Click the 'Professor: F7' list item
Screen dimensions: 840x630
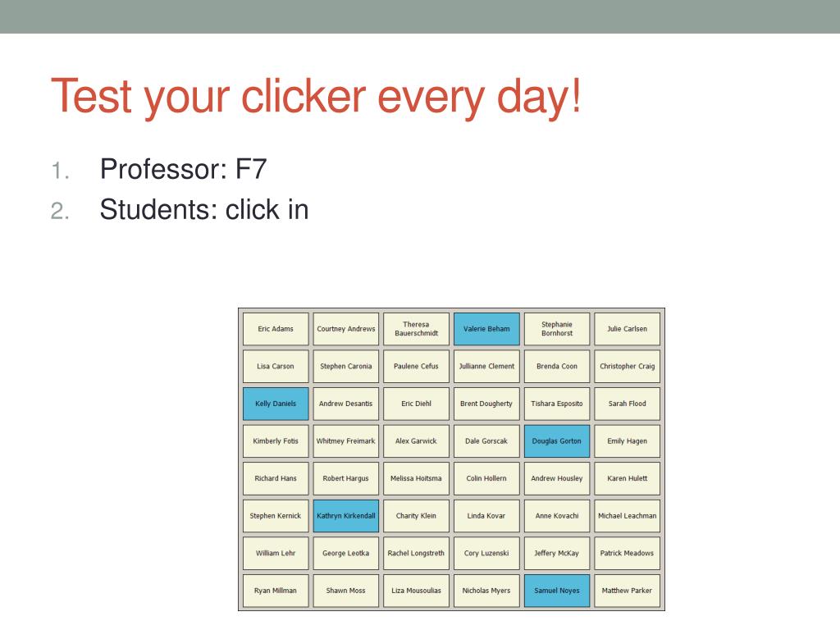[183, 169]
